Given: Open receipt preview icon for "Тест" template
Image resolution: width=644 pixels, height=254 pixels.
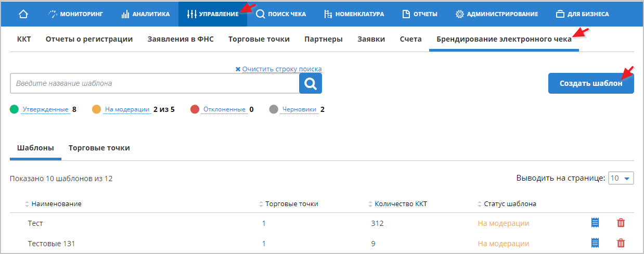Looking at the screenshot, I should tap(595, 223).
